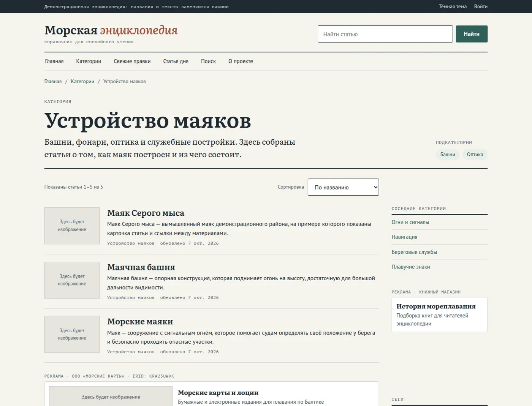Open Статья дня in navigation

[176, 61]
